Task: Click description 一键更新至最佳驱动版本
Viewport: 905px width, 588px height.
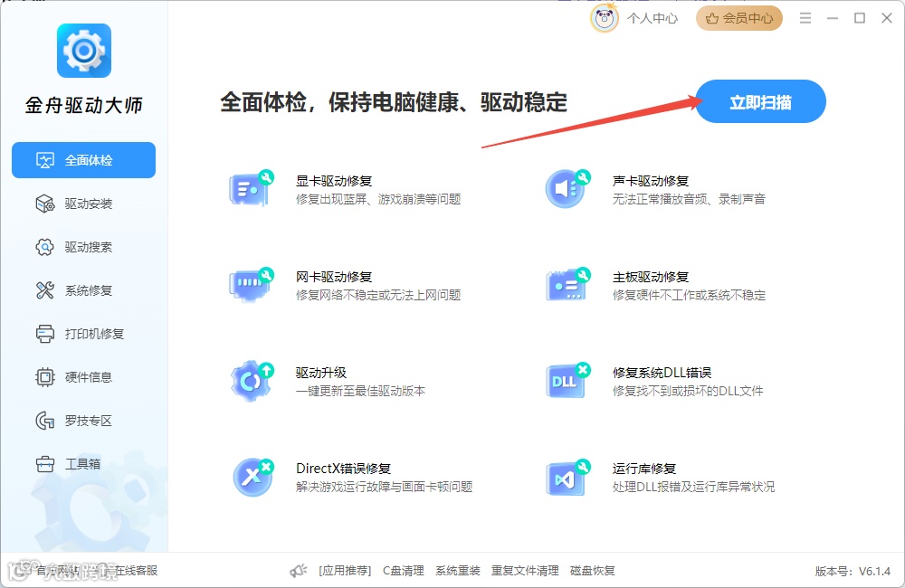Action: click(360, 391)
